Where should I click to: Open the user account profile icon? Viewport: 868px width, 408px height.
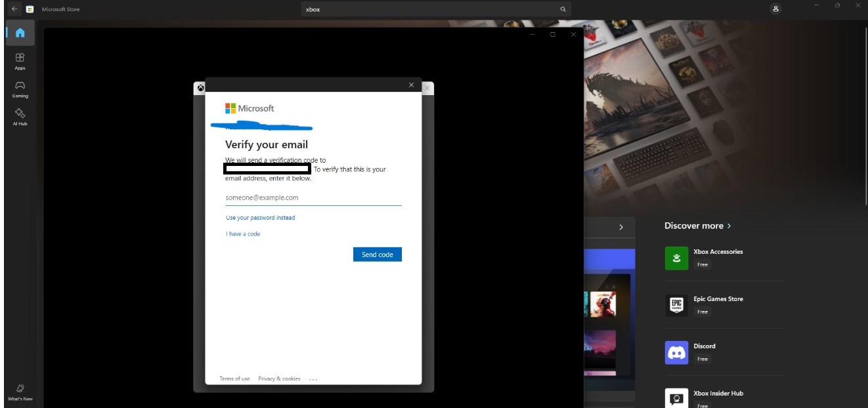point(775,9)
